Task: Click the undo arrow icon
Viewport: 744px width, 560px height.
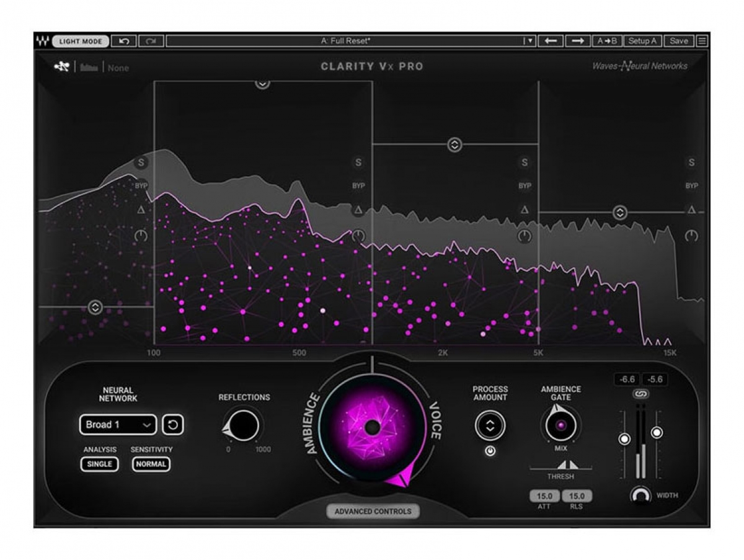Action: click(124, 41)
